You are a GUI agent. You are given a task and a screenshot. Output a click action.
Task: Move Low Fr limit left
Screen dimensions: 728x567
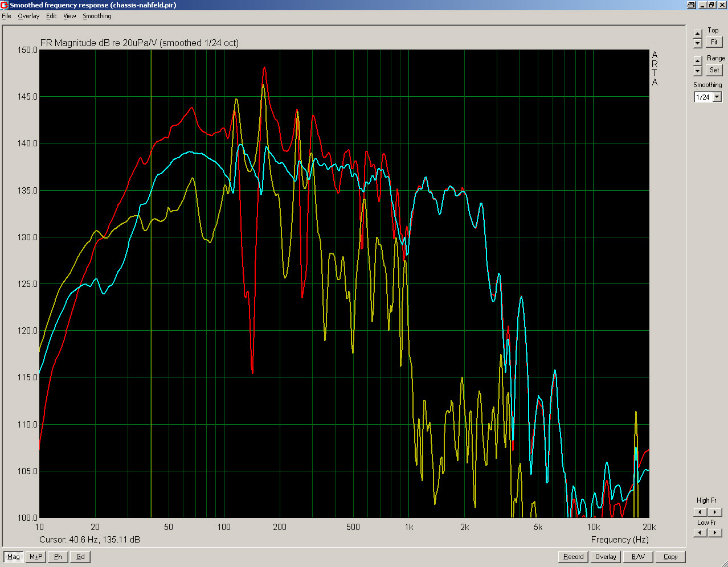point(700,533)
